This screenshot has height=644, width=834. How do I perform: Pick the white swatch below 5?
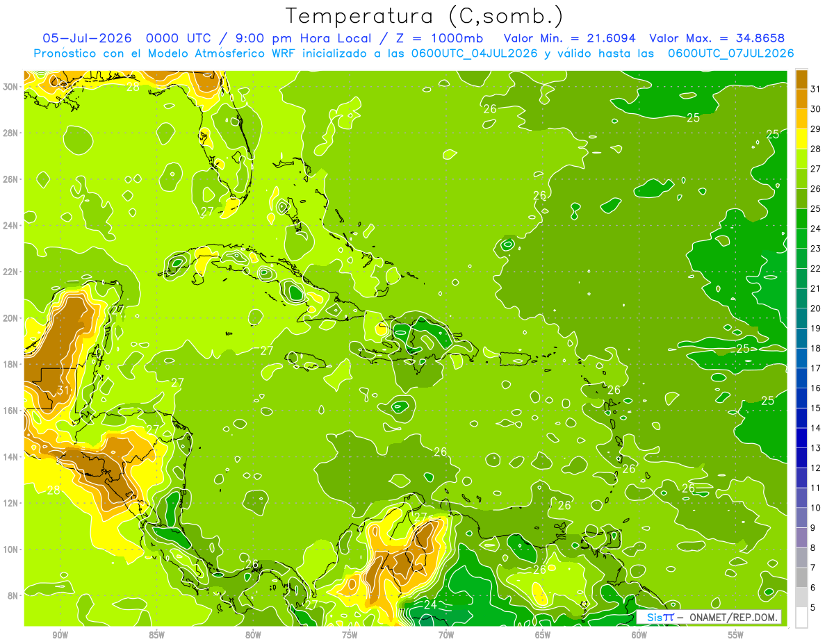[x=801, y=618]
